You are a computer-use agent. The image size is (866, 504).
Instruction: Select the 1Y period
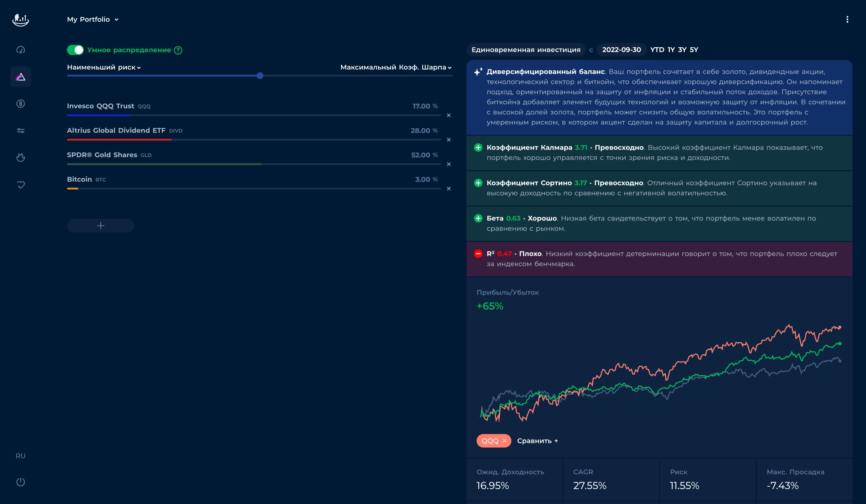(x=671, y=50)
